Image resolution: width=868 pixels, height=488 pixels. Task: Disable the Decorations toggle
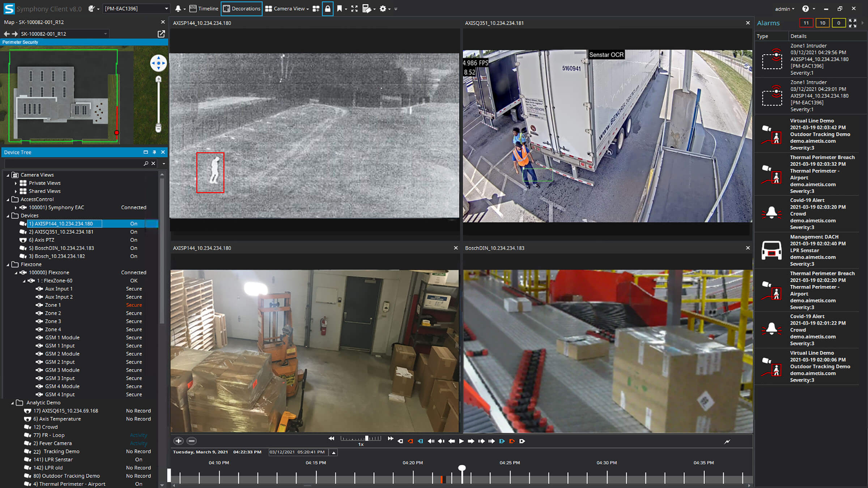pos(241,9)
